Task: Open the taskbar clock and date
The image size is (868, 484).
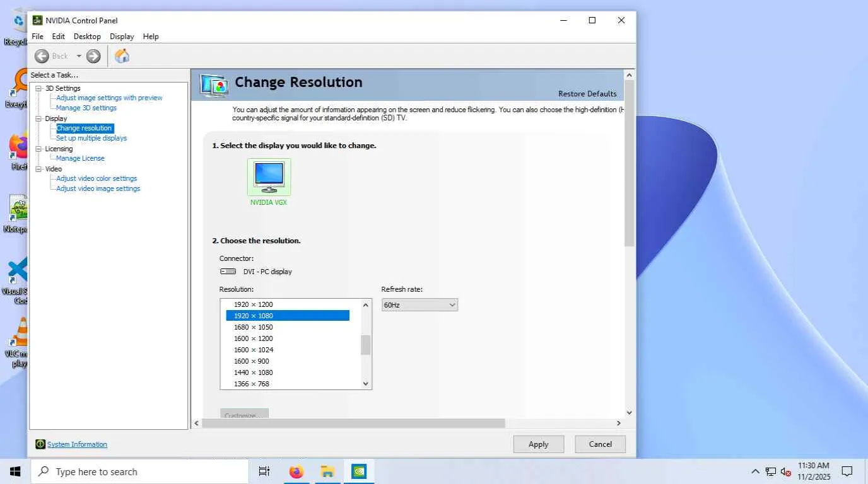Action: point(814,471)
